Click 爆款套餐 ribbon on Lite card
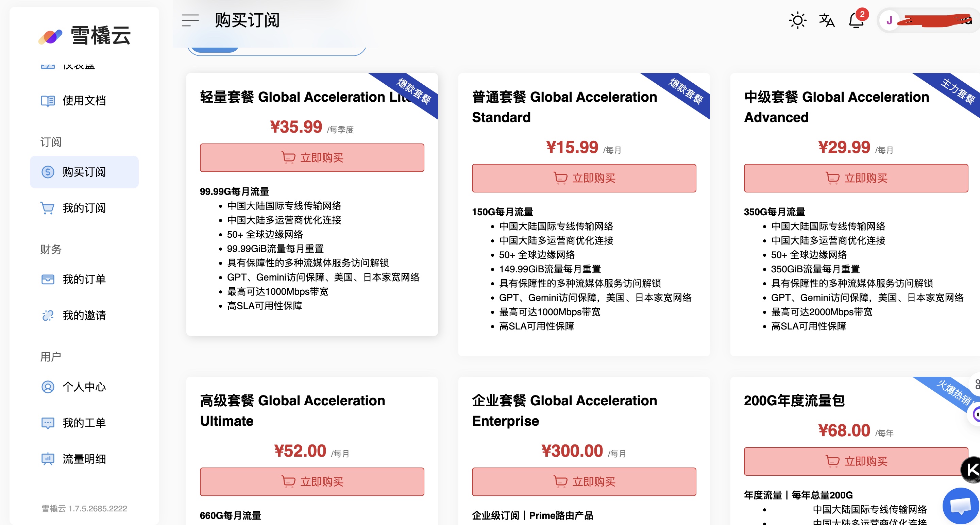 point(414,91)
